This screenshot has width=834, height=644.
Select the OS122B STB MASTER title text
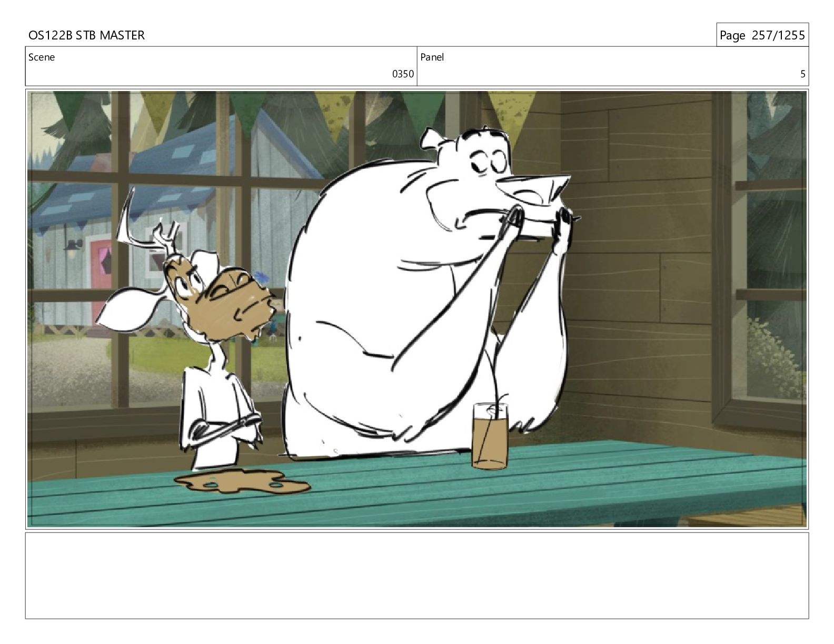[86, 35]
